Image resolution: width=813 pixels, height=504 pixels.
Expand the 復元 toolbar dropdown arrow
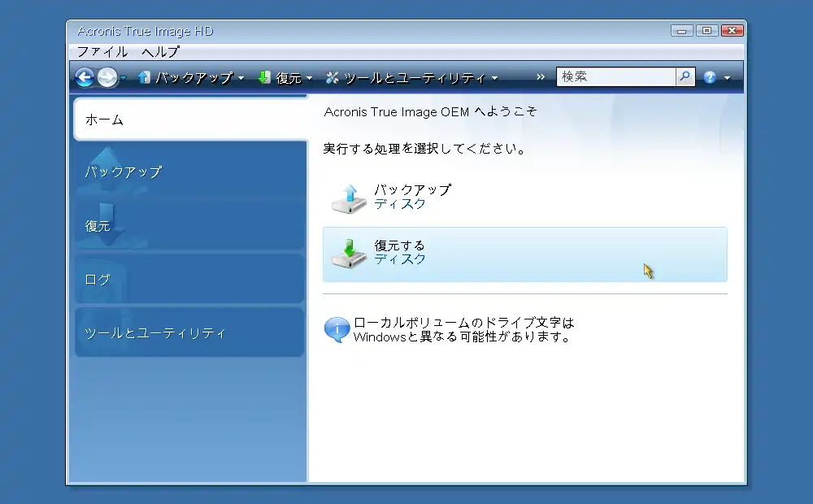310,78
